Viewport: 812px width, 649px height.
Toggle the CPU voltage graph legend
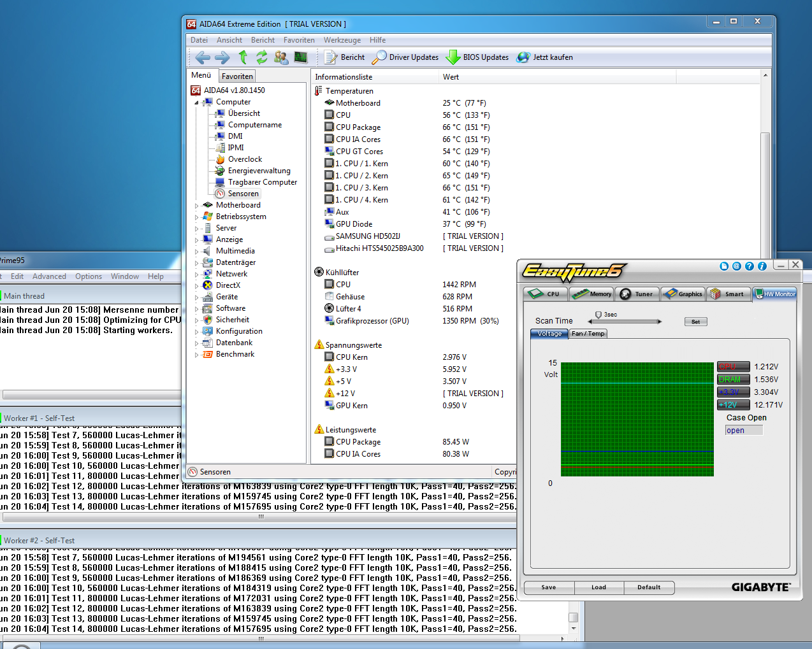(x=733, y=367)
